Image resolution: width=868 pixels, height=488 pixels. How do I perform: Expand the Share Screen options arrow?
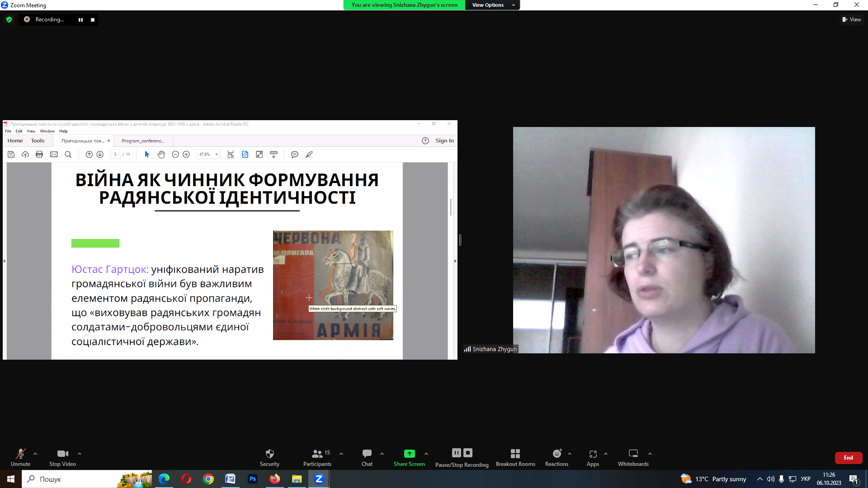(x=426, y=454)
